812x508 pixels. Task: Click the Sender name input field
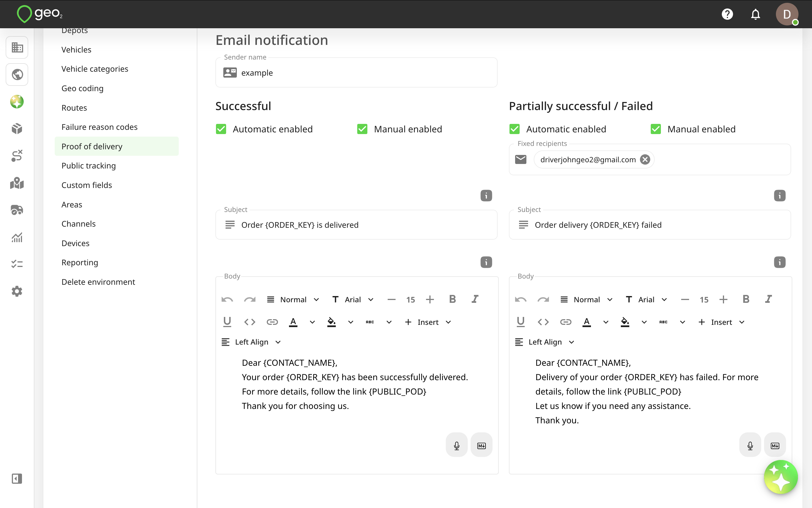(356, 73)
